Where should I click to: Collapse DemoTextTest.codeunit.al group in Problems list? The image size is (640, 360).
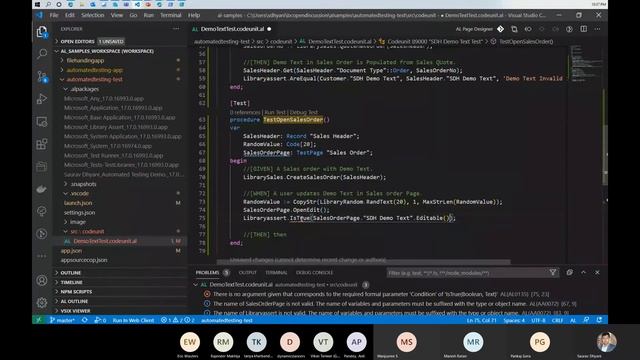point(196,284)
